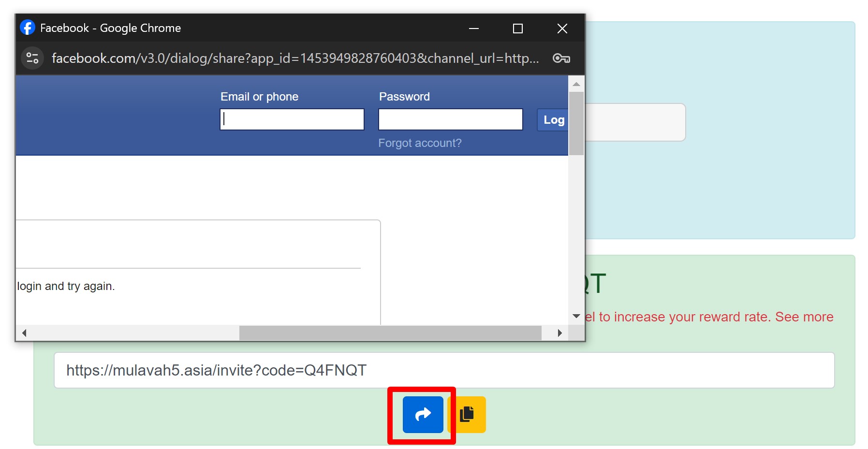Click the password key icon in address bar

tap(561, 58)
